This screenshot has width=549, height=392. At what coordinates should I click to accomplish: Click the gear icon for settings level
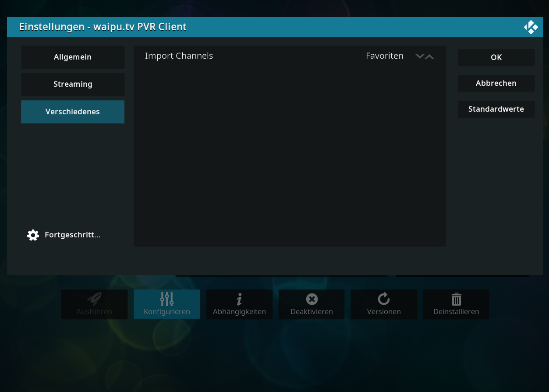coord(33,235)
